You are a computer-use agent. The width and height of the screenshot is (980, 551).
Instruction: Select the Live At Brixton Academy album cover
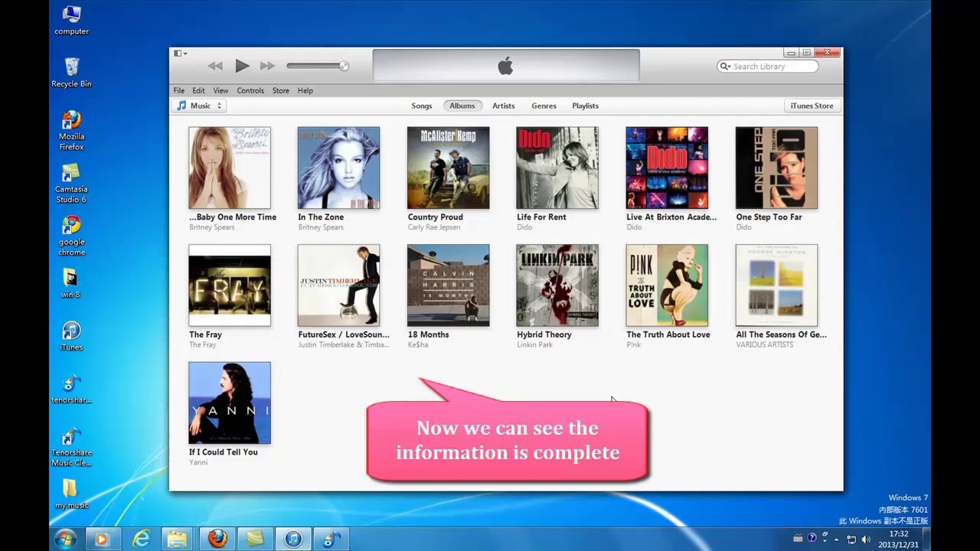pyautogui.click(x=667, y=168)
